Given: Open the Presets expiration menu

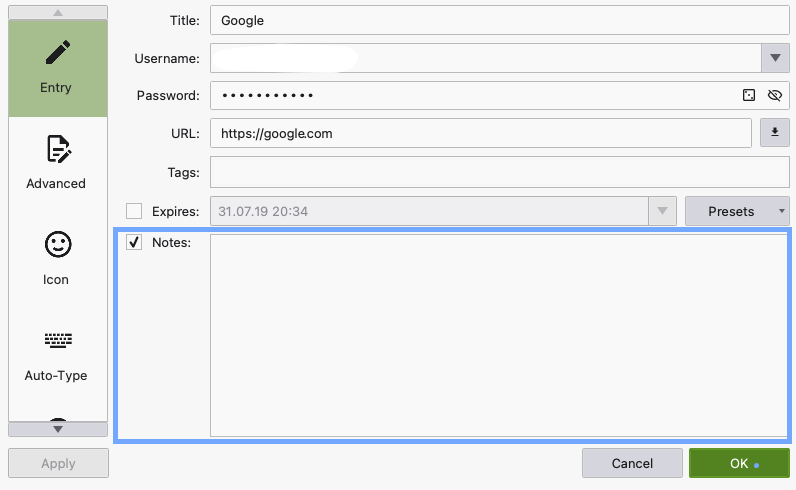Looking at the screenshot, I should click(x=737, y=211).
